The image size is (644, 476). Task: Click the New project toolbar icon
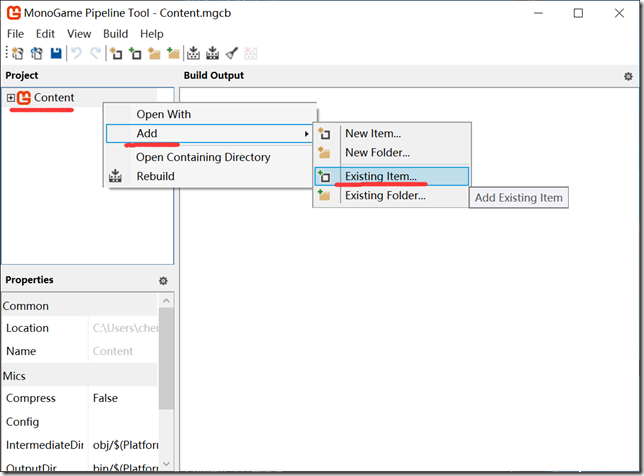[x=17, y=54]
